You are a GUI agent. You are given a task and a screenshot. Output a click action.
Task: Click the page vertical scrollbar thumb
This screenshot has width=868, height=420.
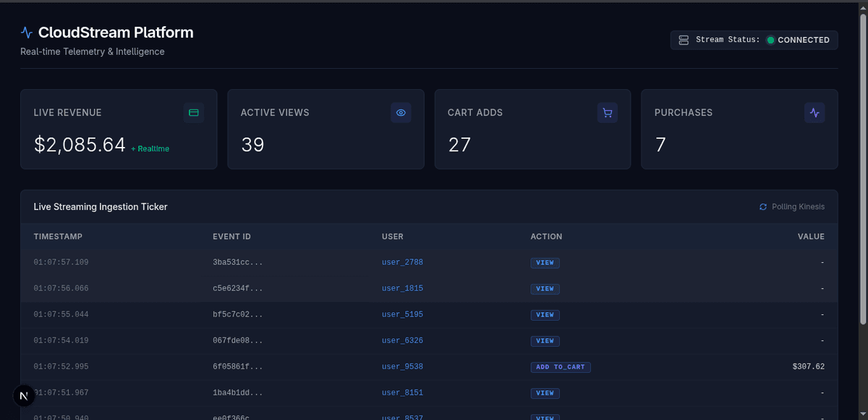pyautogui.click(x=864, y=168)
